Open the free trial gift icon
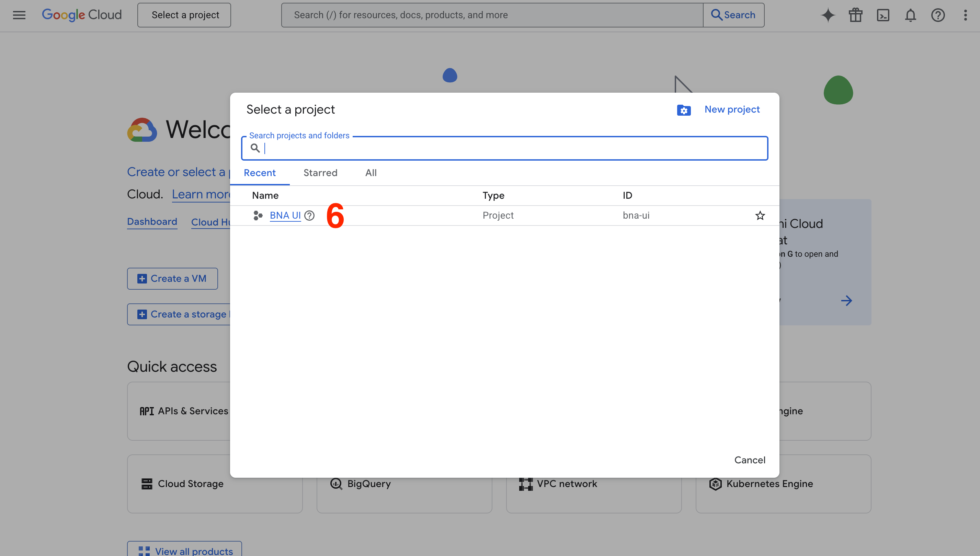The height and width of the screenshot is (556, 980). (x=855, y=15)
